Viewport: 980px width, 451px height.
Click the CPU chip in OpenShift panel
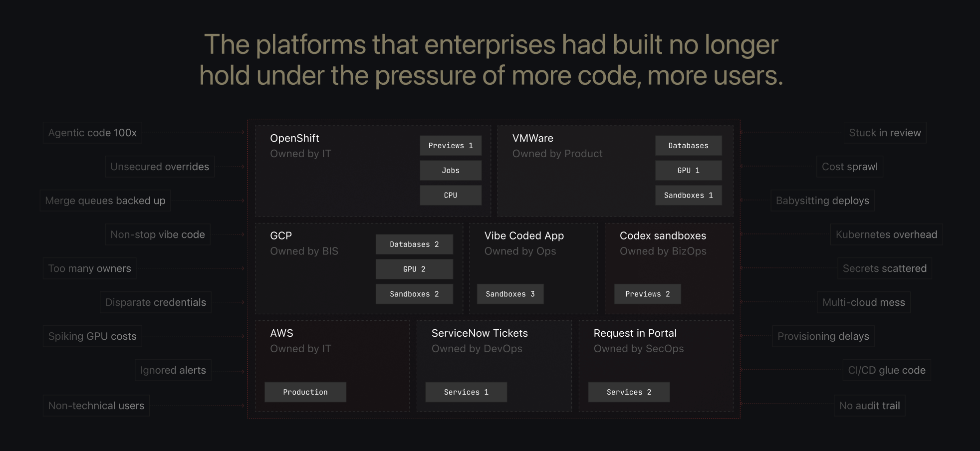point(451,196)
